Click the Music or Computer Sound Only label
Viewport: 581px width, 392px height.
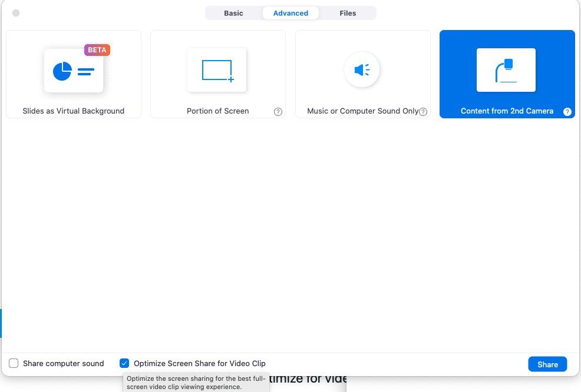pyautogui.click(x=362, y=111)
